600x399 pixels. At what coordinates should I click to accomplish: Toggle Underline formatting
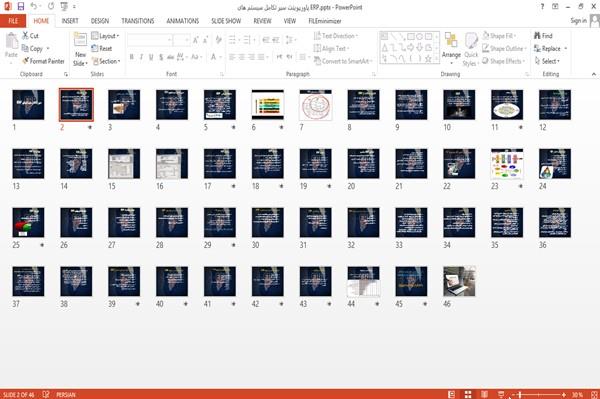pos(151,57)
